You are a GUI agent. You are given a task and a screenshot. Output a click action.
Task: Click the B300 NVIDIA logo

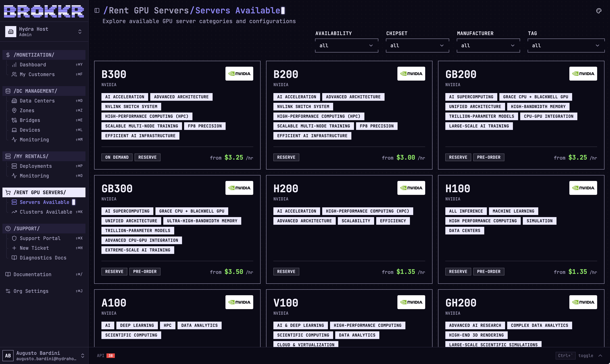click(239, 74)
